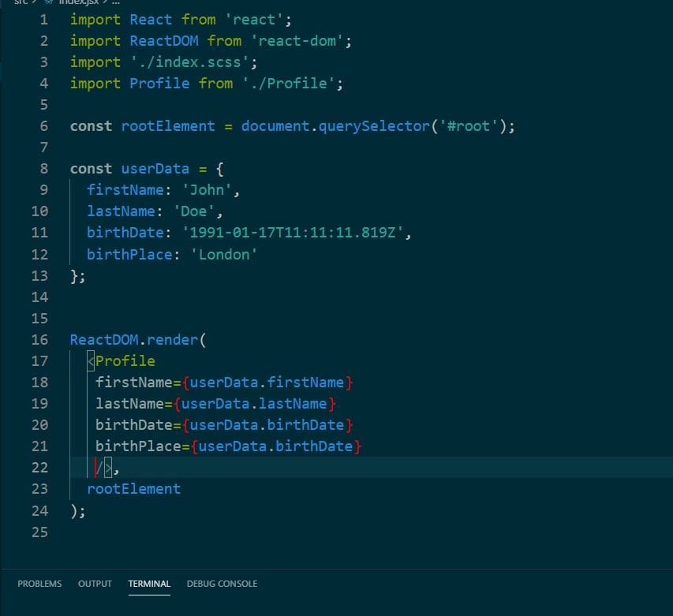The image size is (673, 616).
Task: Open the DEBUG CONSOLE tab
Action: [222, 584]
